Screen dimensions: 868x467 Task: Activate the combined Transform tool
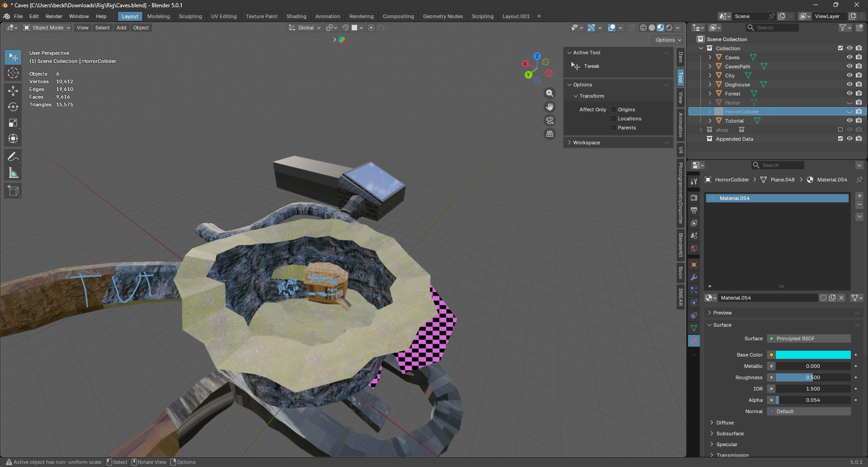coord(13,139)
